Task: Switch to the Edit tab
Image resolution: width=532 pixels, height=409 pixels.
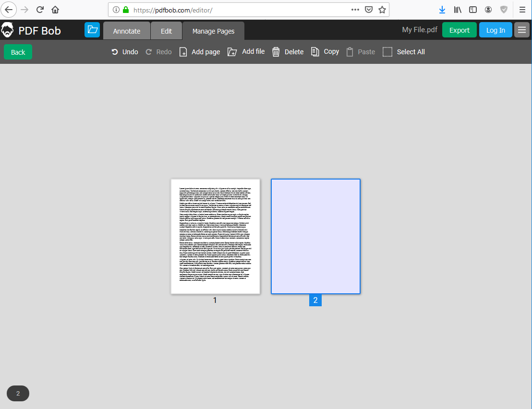Action: (166, 31)
